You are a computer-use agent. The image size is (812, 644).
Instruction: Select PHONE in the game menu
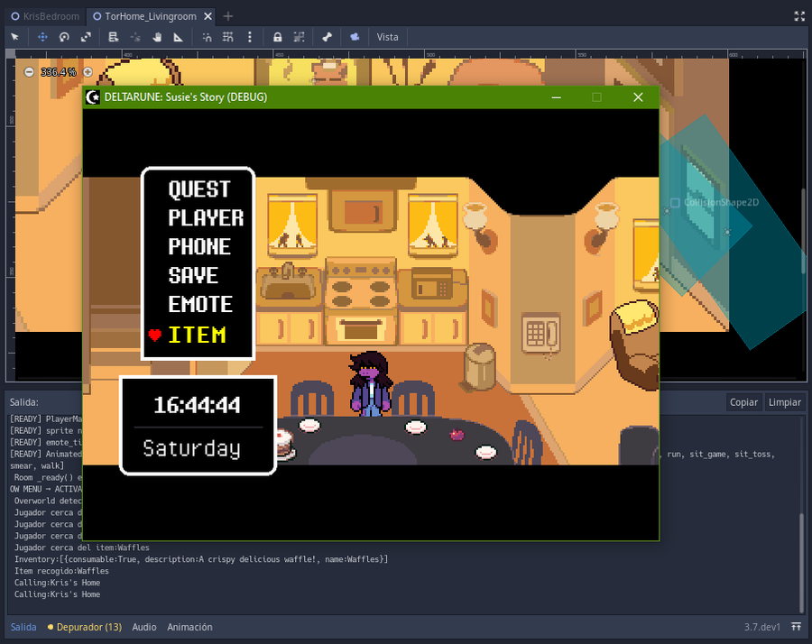tap(199, 246)
